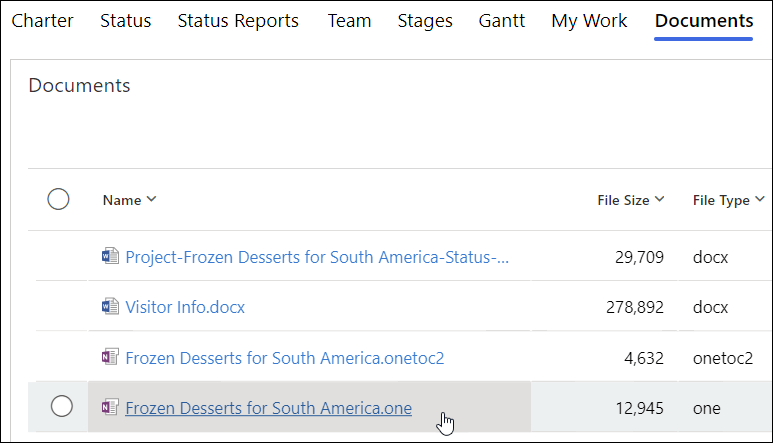Screen dimensions: 773x443
Task: Select row checkbox for Frozen Desserts .one file
Action: (x=61, y=406)
